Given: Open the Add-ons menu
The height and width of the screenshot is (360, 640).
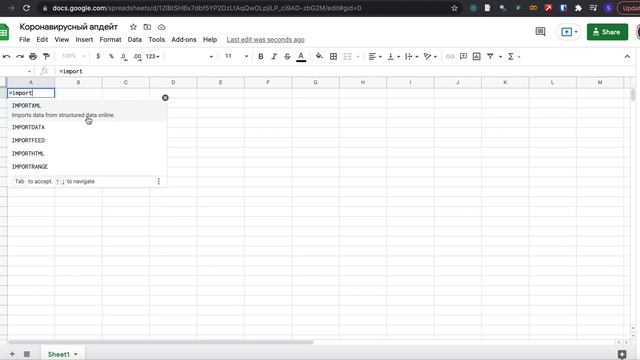Looking at the screenshot, I should (184, 40).
